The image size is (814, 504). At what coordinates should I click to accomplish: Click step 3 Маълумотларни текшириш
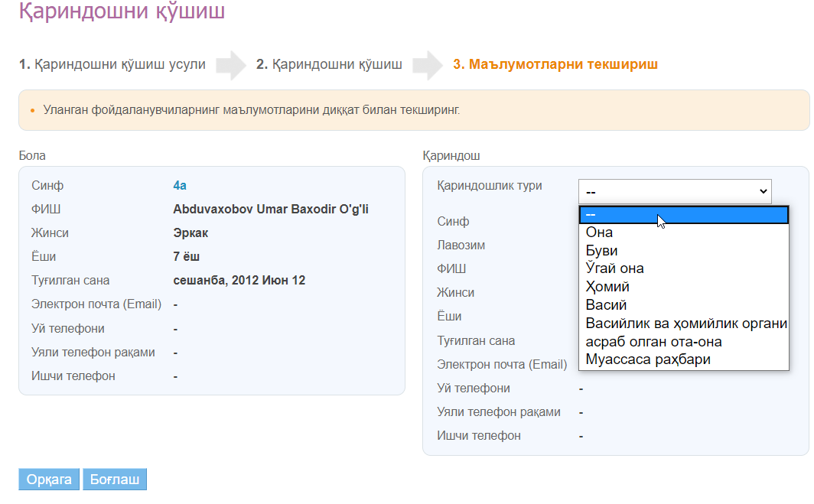tap(555, 65)
